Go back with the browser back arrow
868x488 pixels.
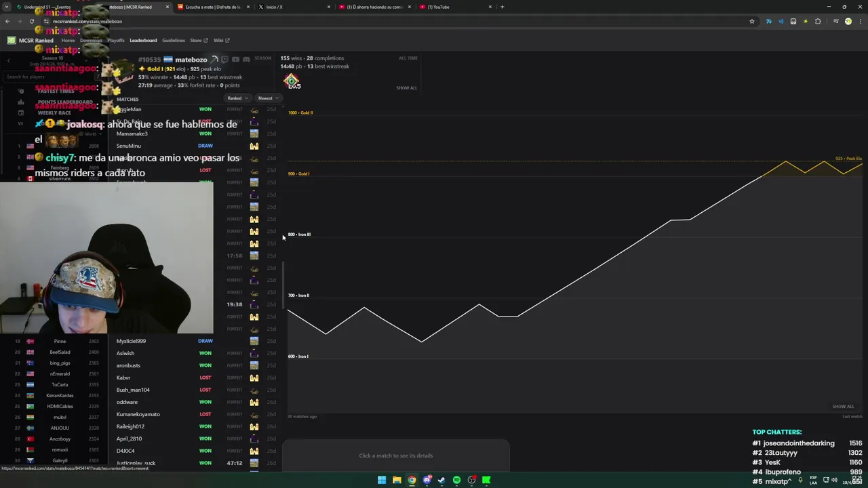coord(7,21)
